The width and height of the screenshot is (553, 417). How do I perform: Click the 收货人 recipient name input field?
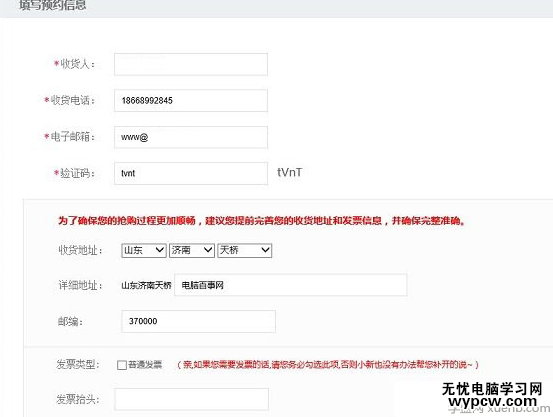191,64
